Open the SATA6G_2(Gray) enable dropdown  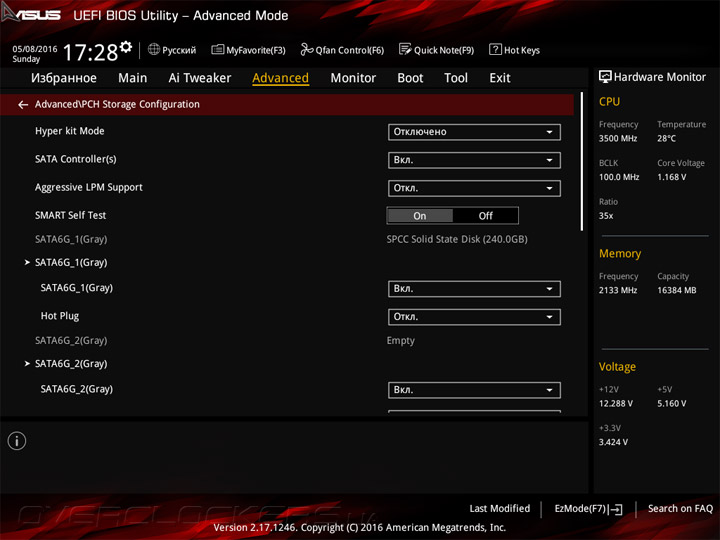(474, 390)
